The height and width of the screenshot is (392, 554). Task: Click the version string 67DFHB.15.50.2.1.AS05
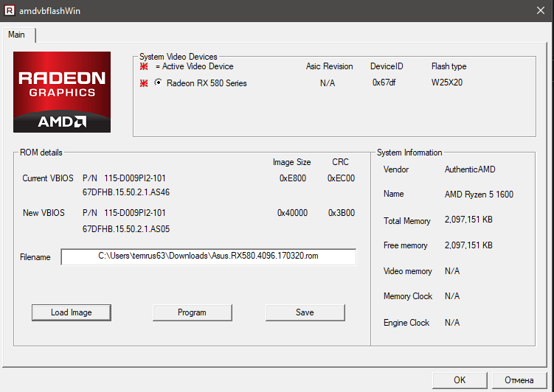click(x=126, y=229)
